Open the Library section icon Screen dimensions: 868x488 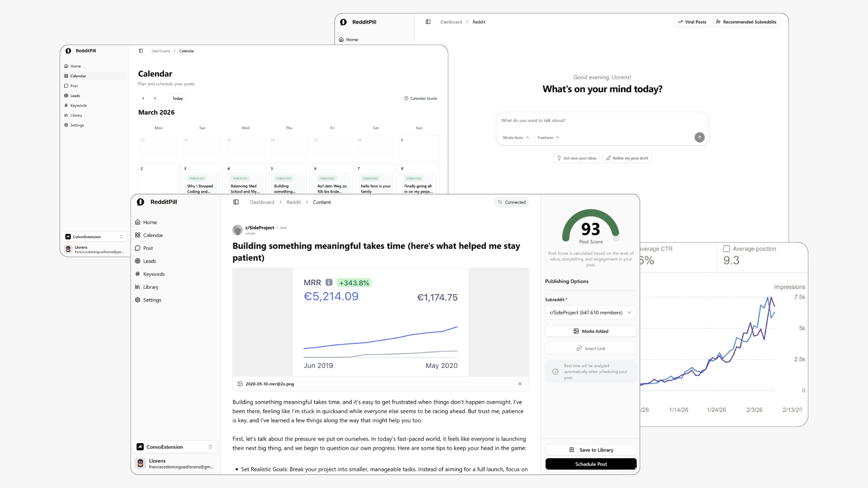tap(137, 287)
